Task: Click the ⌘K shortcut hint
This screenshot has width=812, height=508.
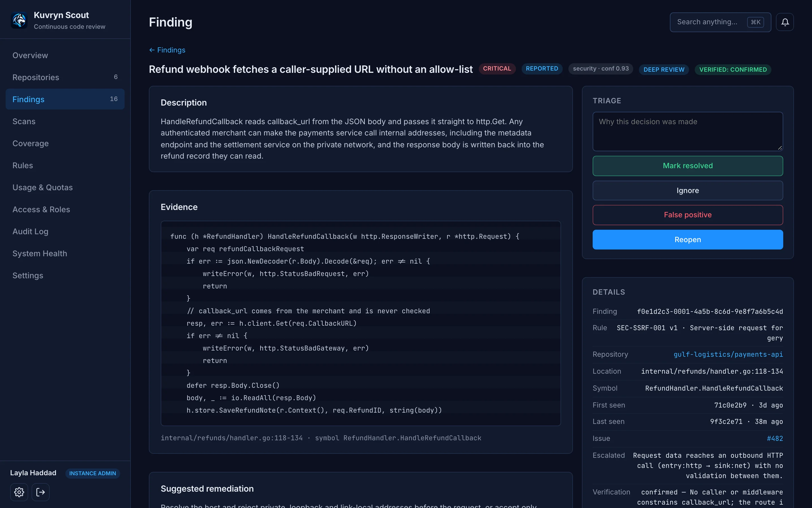Action: (755, 22)
